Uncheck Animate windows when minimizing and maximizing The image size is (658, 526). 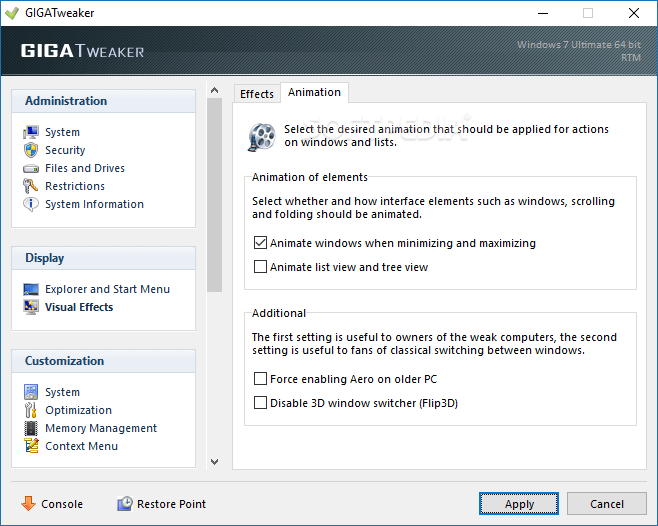point(260,243)
